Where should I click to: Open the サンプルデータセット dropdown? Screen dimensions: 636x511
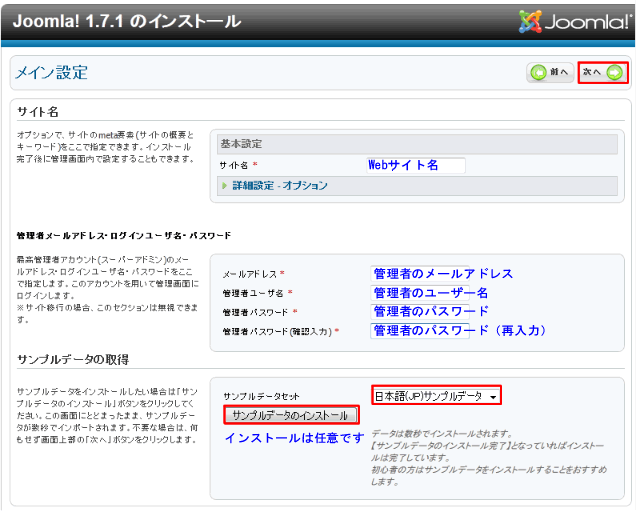point(436,396)
